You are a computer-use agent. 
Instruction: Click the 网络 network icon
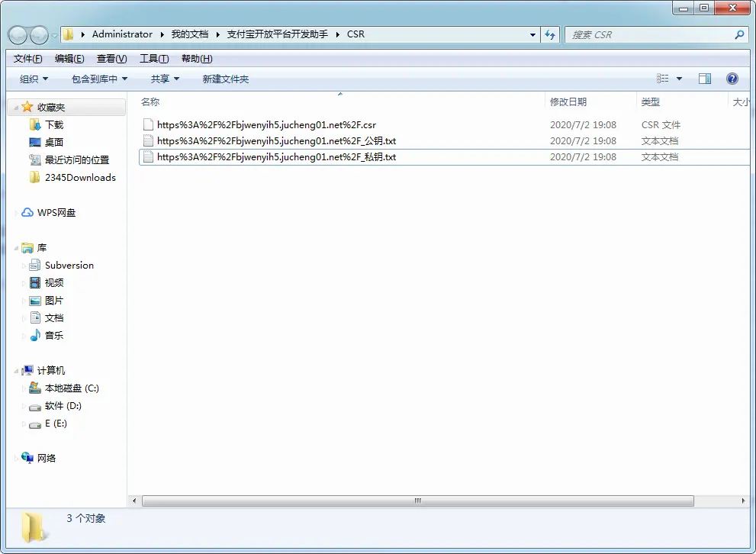point(27,458)
